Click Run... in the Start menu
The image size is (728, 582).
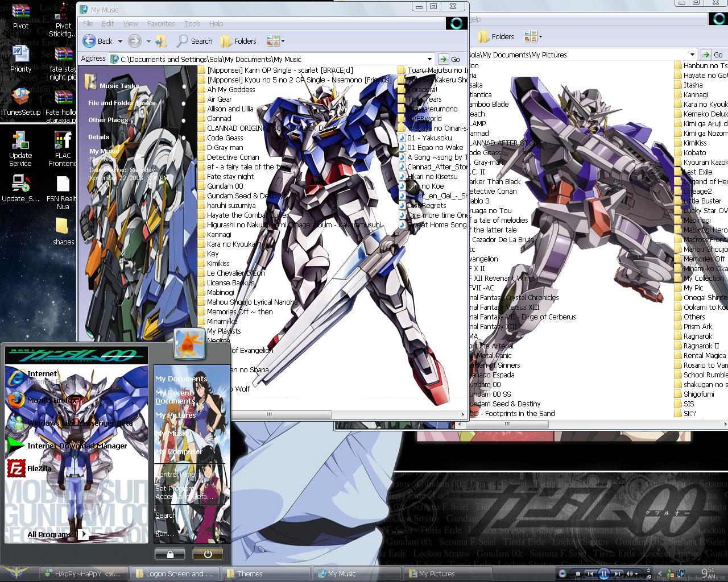tap(165, 533)
